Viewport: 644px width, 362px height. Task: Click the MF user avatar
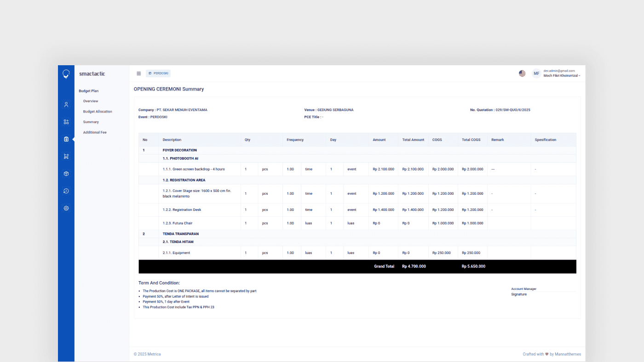(536, 74)
